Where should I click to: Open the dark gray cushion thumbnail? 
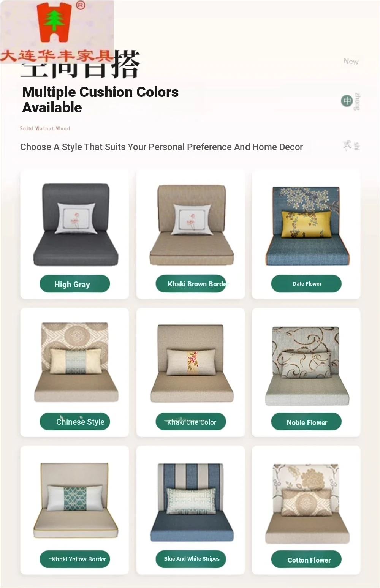tap(76, 225)
